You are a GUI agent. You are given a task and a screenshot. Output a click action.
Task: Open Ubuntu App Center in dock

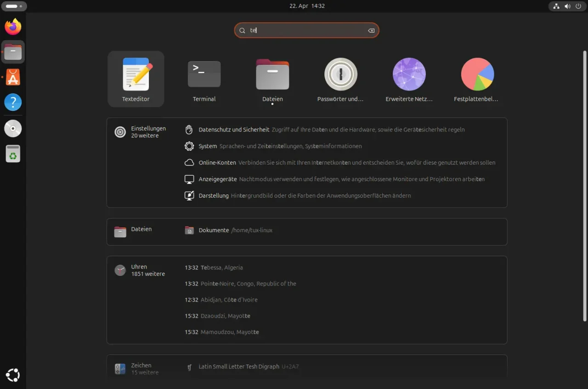pos(13,78)
